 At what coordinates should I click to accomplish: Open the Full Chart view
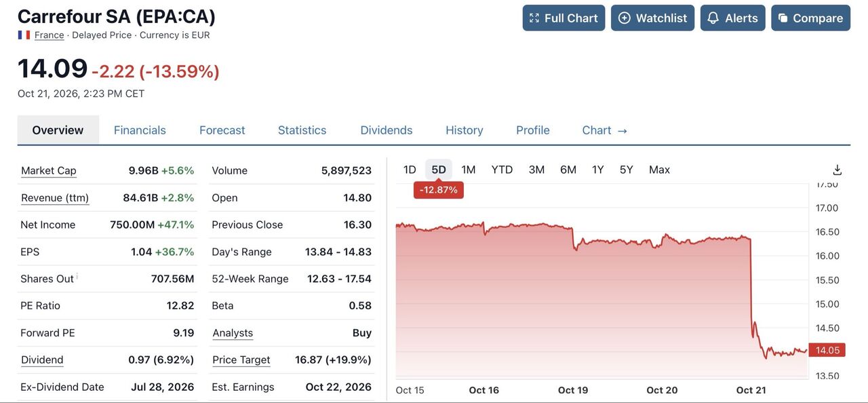tap(564, 18)
